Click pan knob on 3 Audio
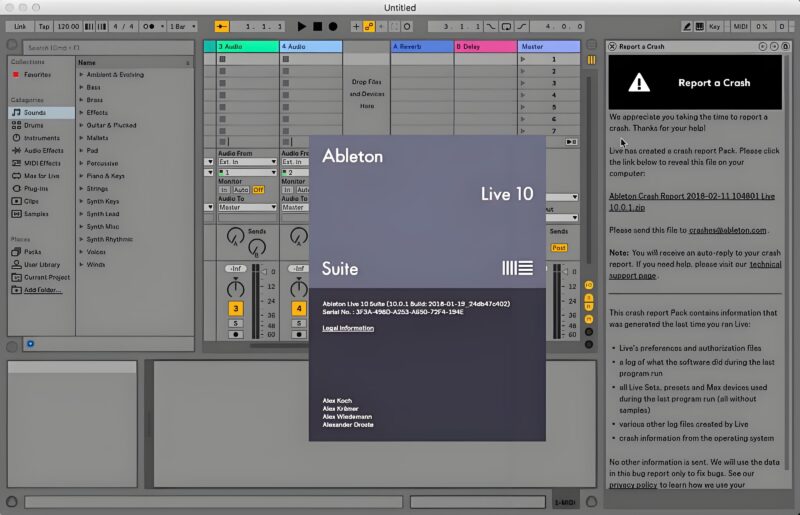This screenshot has height=515, width=800. [235, 288]
